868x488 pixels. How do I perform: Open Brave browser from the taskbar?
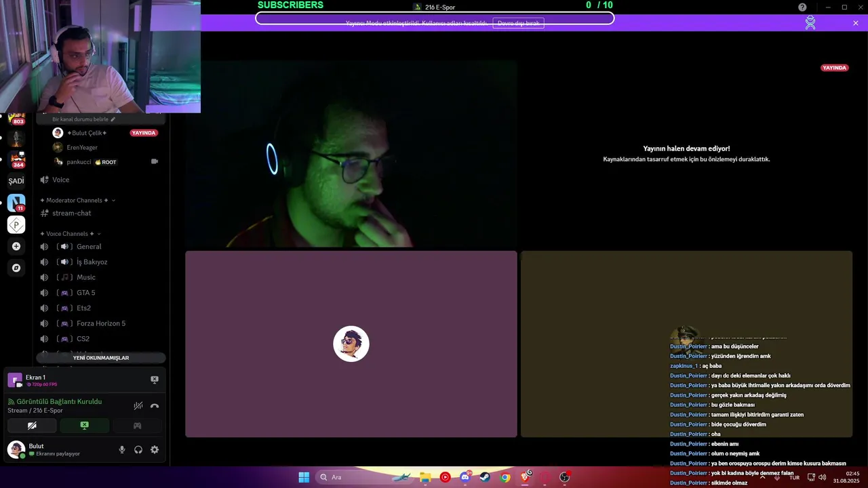coord(526,477)
